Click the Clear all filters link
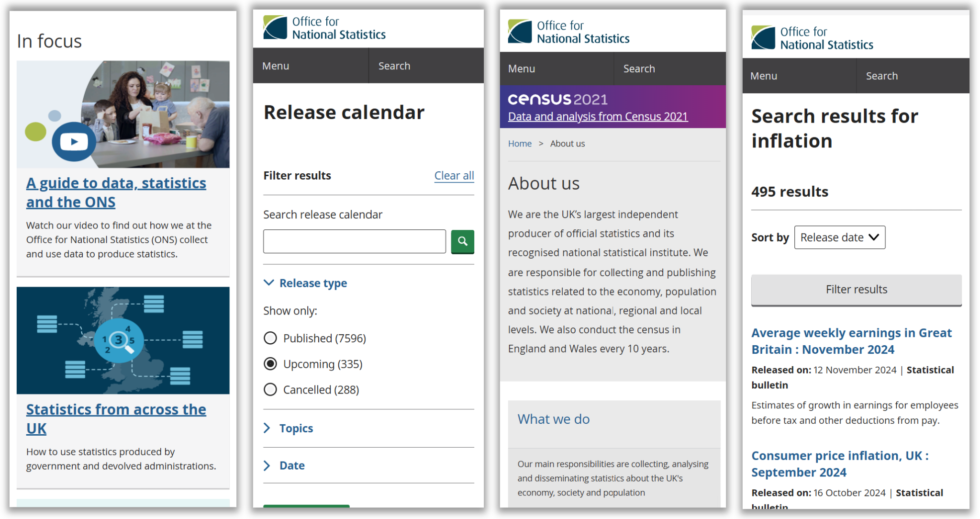 [454, 176]
